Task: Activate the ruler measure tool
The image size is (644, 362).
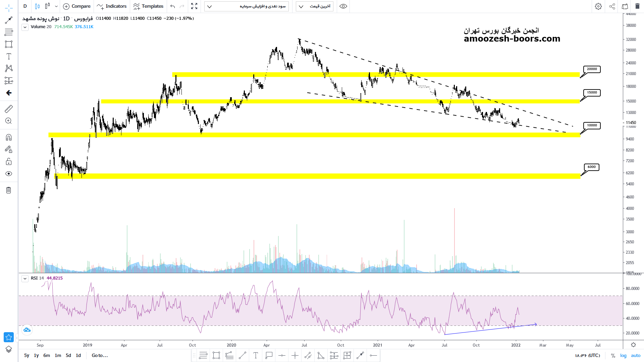Action: pyautogui.click(x=9, y=109)
